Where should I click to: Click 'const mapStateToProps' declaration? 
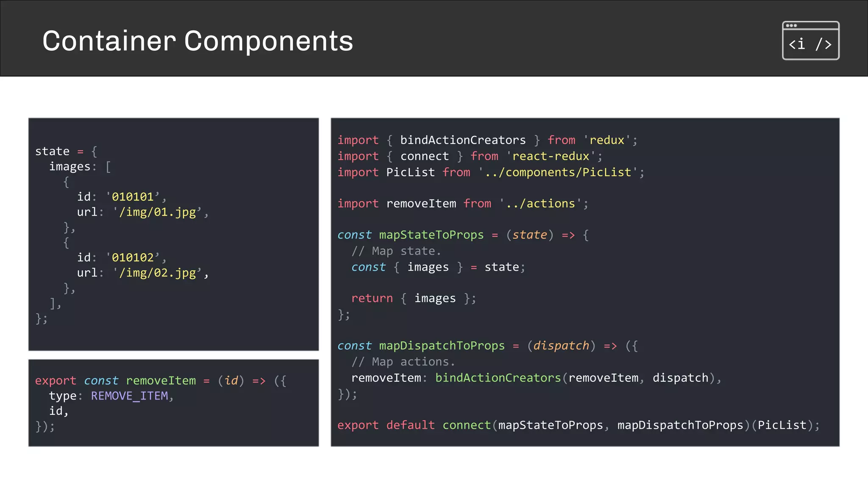coord(463,235)
